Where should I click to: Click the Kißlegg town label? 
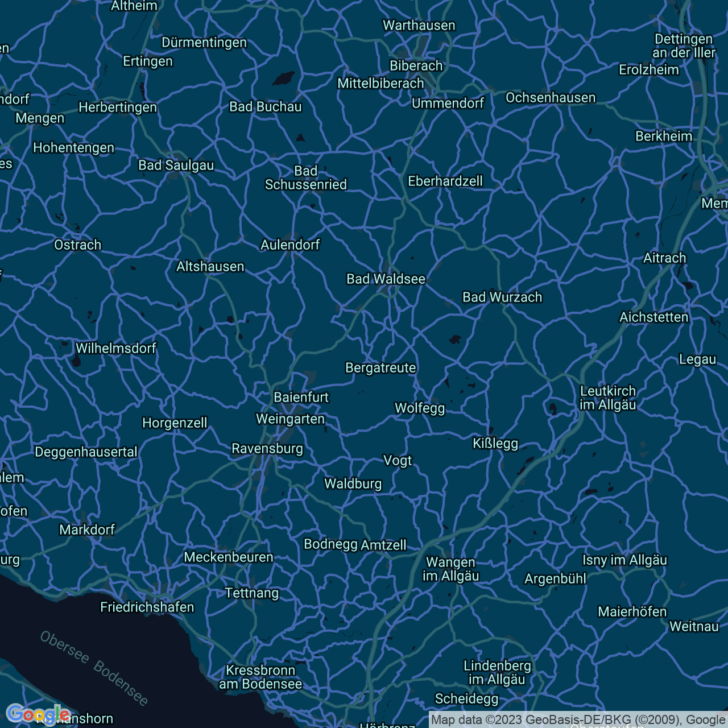coord(495,444)
